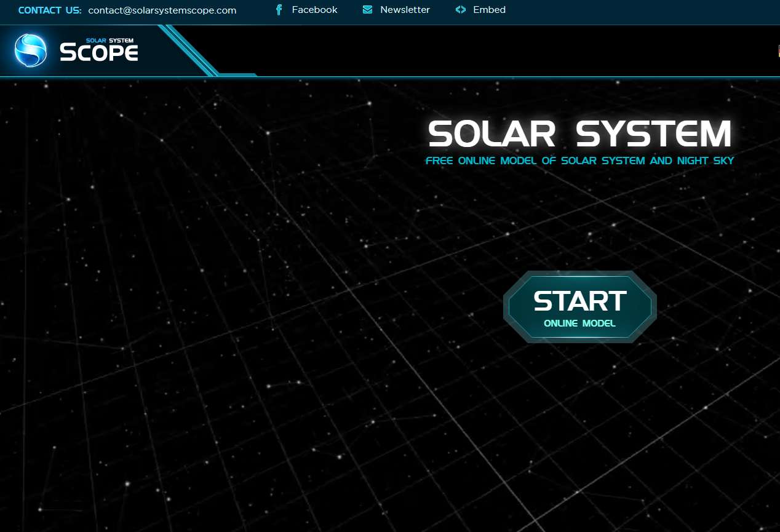Open the contact@solarsystemscope.com email link

(162, 10)
